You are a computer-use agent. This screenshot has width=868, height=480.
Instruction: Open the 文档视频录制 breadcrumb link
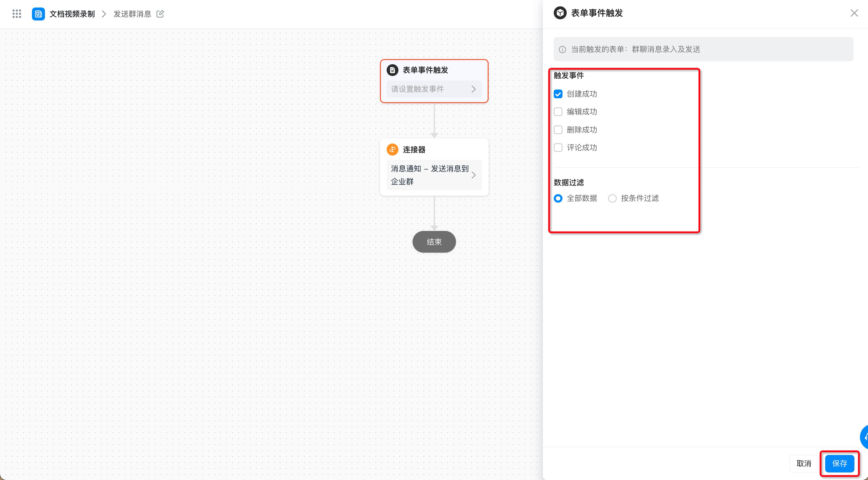pyautogui.click(x=72, y=14)
